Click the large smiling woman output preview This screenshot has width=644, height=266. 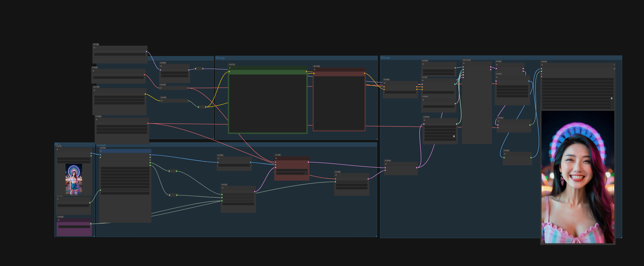(x=578, y=177)
